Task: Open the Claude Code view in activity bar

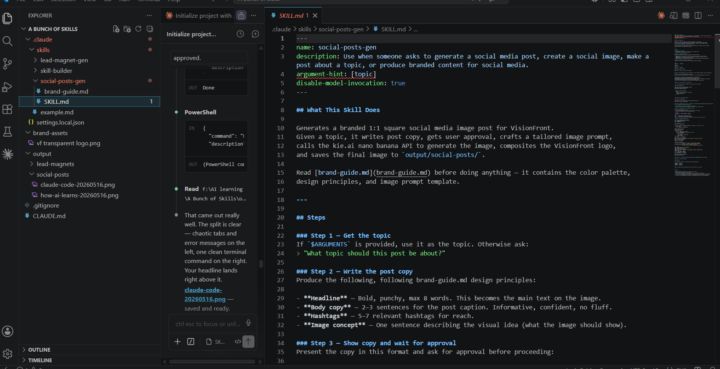Action: click(7, 154)
